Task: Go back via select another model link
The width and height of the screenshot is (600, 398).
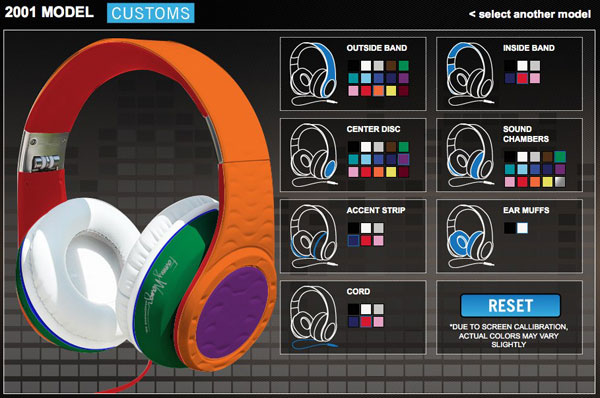Action: pyautogui.click(x=530, y=14)
